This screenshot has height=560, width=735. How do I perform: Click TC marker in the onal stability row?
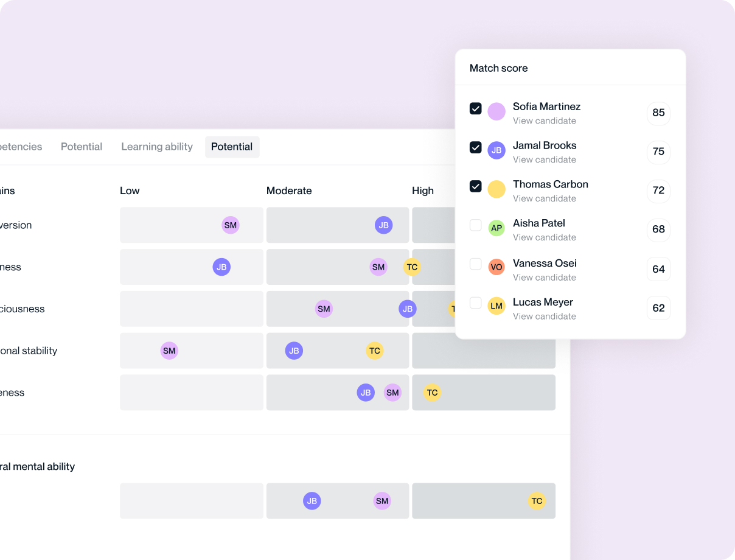375,351
